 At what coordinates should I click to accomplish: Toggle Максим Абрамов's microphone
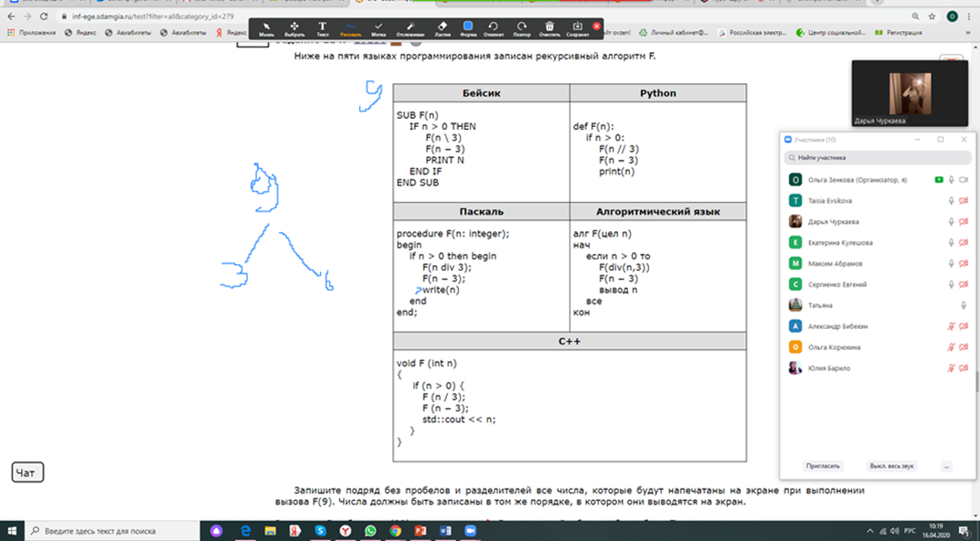point(952,263)
